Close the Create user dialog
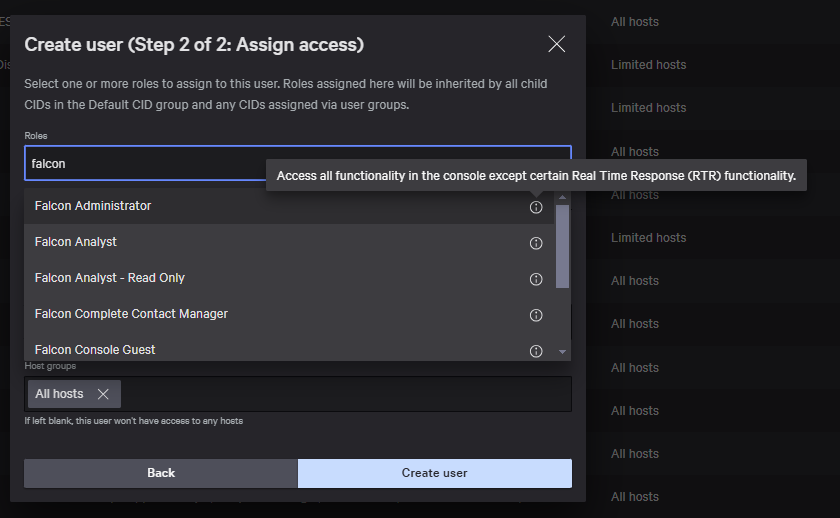This screenshot has width=840, height=518. pos(557,44)
